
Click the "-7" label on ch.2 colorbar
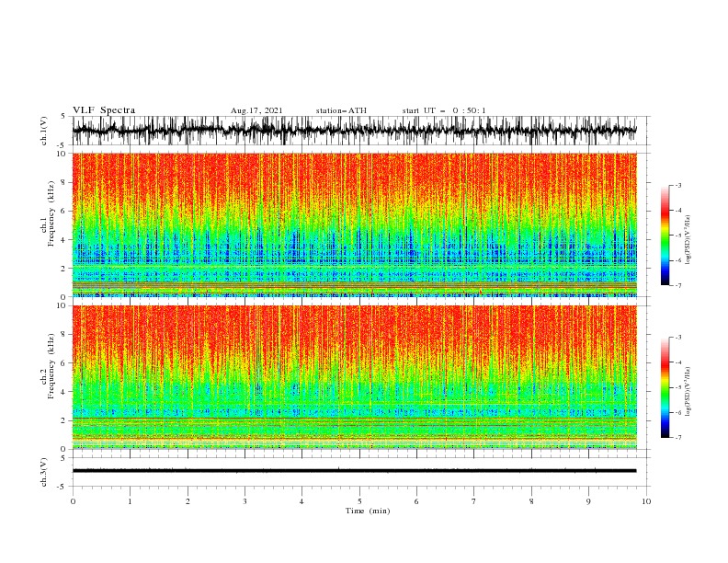tap(678, 438)
